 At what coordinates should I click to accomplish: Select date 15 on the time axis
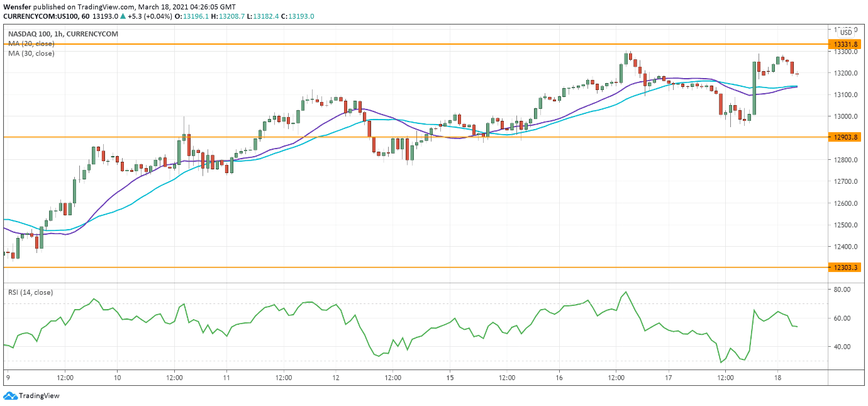(450, 378)
